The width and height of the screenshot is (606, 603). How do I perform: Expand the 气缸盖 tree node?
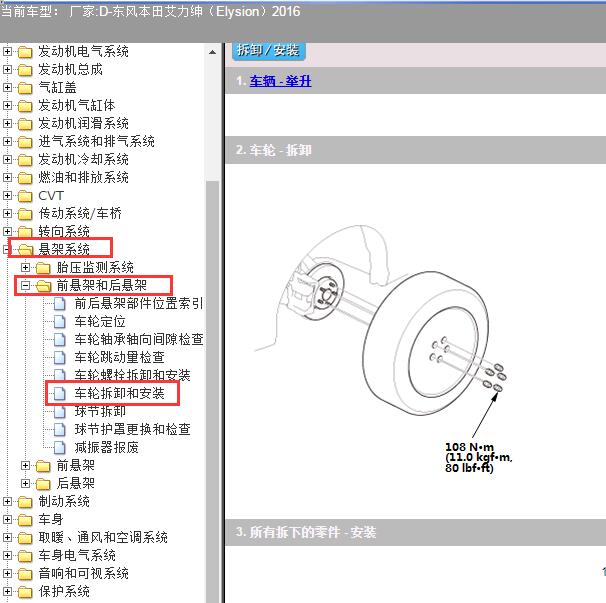pos(7,87)
